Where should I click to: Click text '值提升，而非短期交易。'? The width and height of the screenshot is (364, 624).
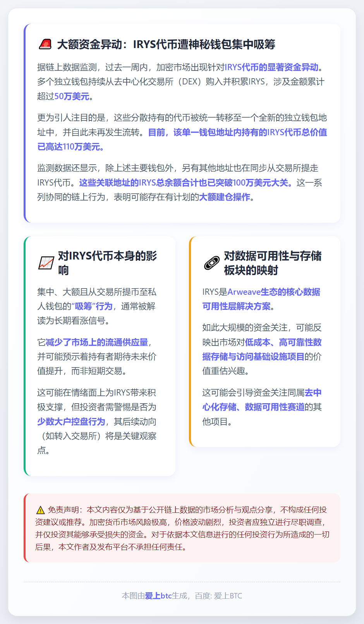point(82,371)
